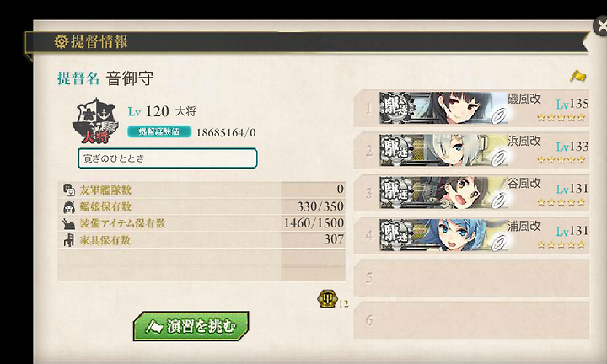Click the gold 甲 medal icon

coord(327,298)
